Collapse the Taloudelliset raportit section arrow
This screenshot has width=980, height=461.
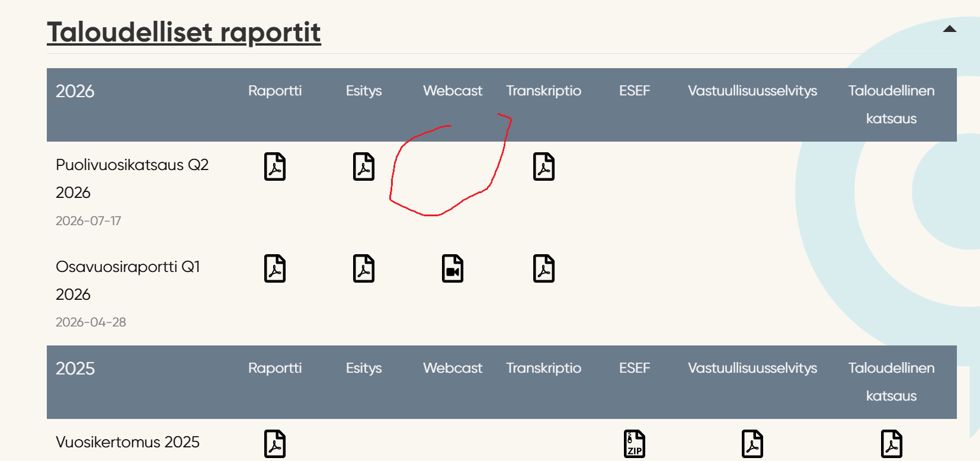[x=950, y=28]
